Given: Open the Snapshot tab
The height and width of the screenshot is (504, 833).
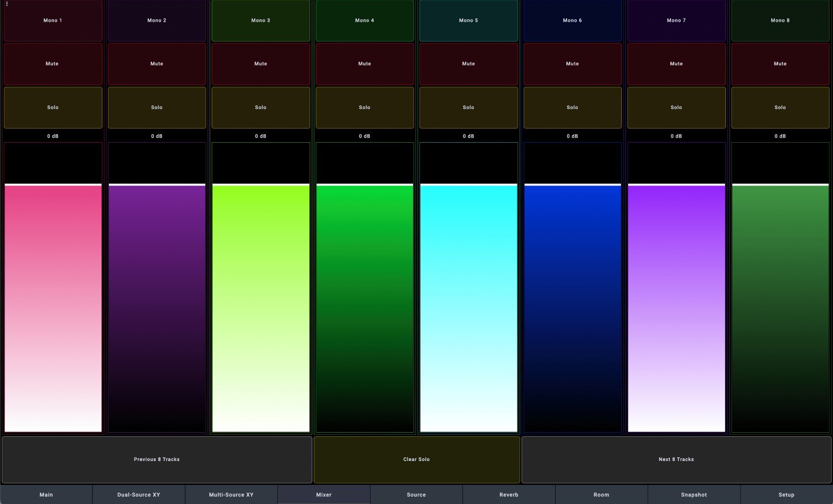Looking at the screenshot, I should pyautogui.click(x=693, y=495).
